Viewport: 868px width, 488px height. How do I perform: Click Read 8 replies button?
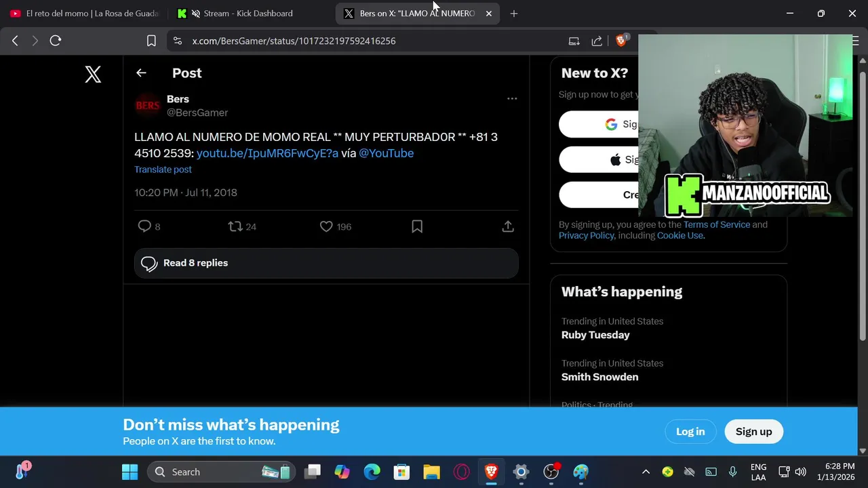click(326, 263)
